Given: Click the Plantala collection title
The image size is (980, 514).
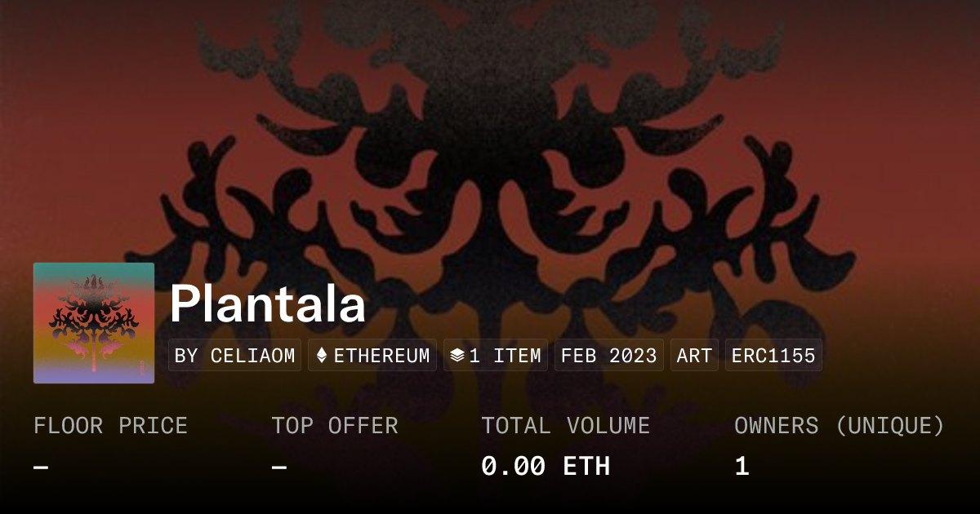Looking at the screenshot, I should [x=268, y=306].
